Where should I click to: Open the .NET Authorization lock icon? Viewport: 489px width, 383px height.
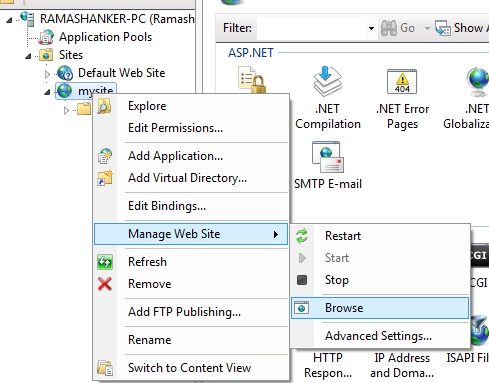tap(252, 80)
